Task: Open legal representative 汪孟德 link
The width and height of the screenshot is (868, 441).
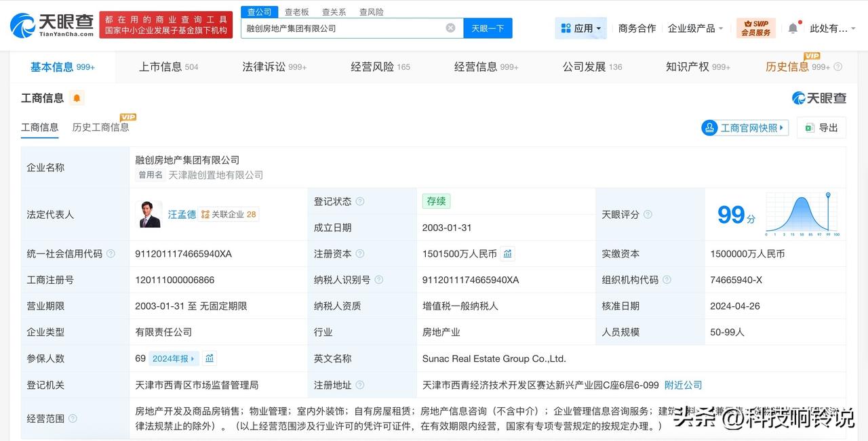Action: [x=182, y=214]
